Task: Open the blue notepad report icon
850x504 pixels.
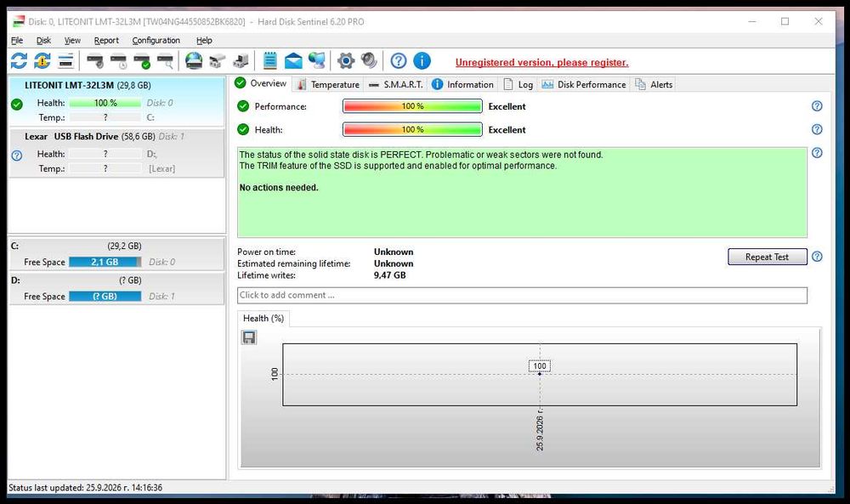Action: pos(270,60)
